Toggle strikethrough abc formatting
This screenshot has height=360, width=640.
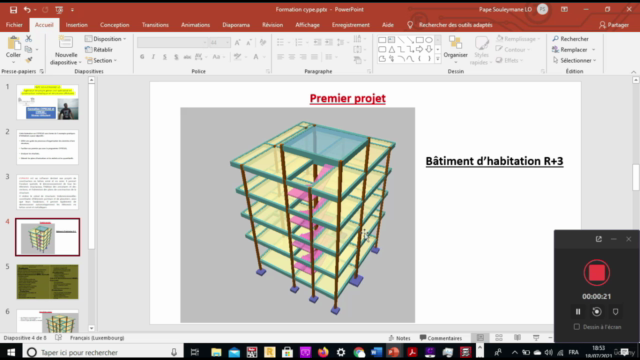[187, 57]
